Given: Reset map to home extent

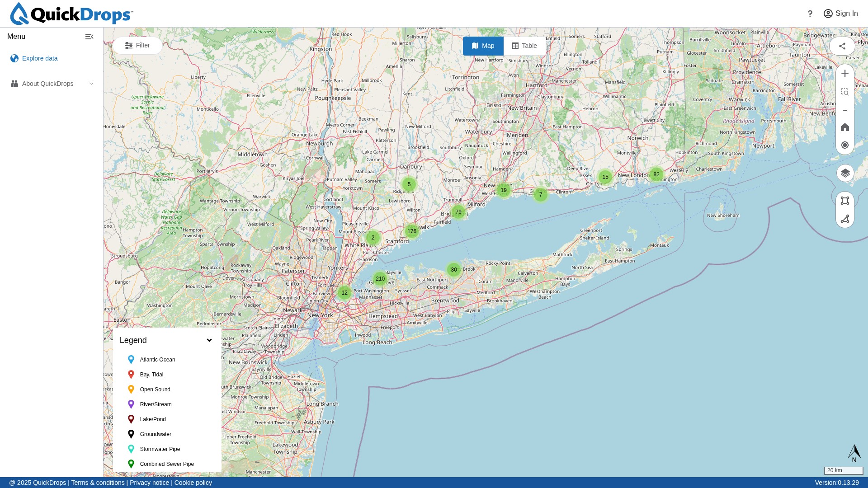Looking at the screenshot, I should (845, 127).
